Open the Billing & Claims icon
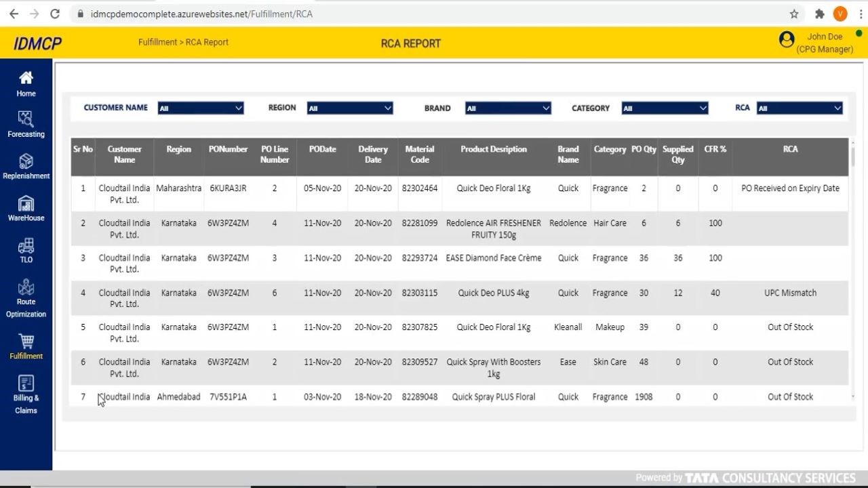The width and height of the screenshot is (868, 488). click(26, 383)
